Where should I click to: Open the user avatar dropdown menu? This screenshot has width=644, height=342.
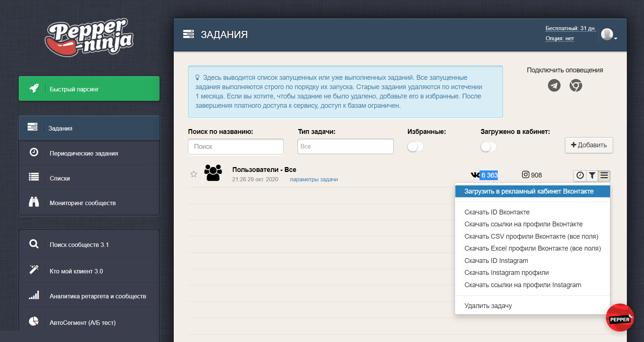pyautogui.click(x=609, y=35)
